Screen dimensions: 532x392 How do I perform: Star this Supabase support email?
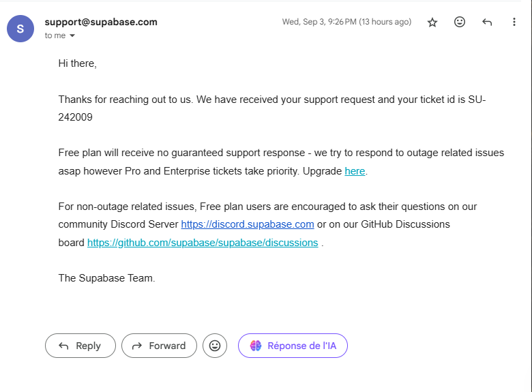tap(432, 22)
